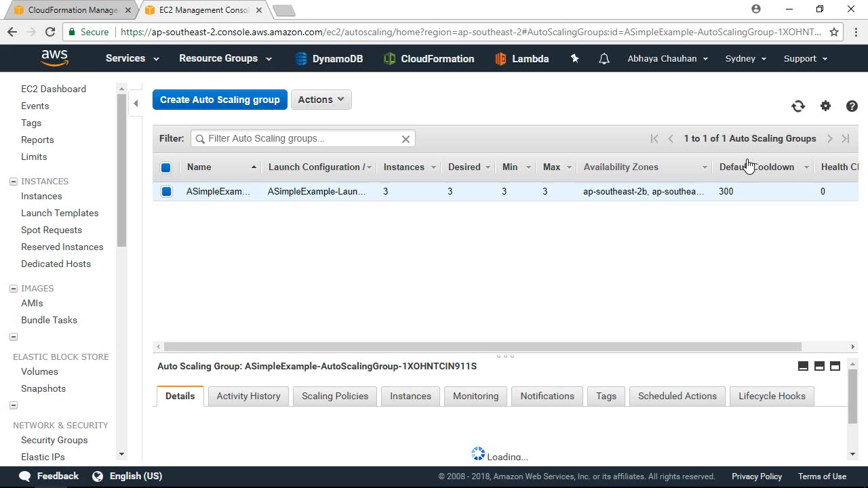868x488 pixels.
Task: Open the Actions dropdown button
Action: point(321,100)
